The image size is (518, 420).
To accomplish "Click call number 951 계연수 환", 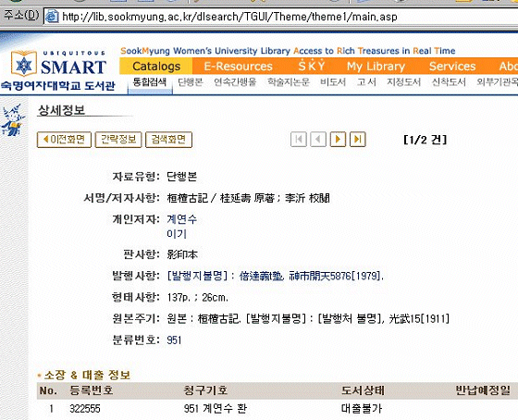I will [216, 409].
